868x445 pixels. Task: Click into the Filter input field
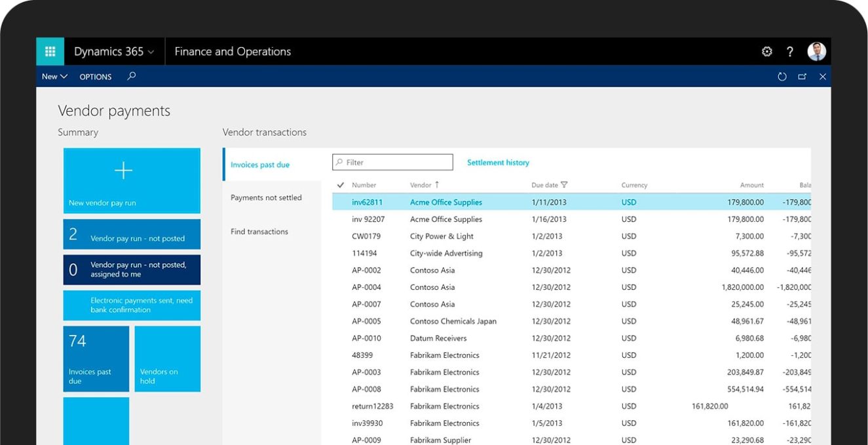(392, 162)
